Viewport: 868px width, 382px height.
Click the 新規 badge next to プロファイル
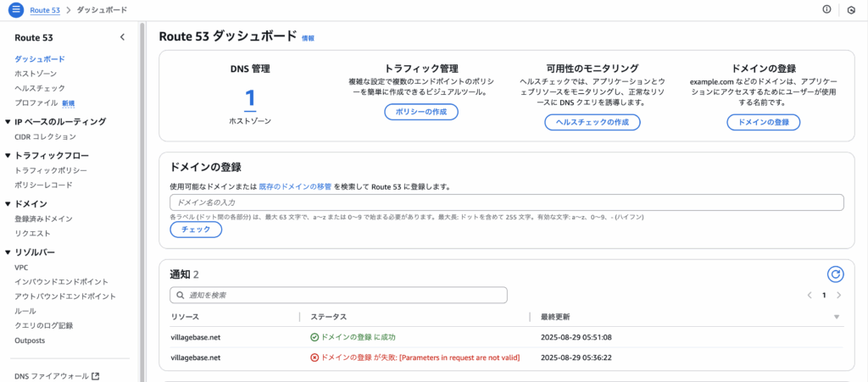(68, 102)
